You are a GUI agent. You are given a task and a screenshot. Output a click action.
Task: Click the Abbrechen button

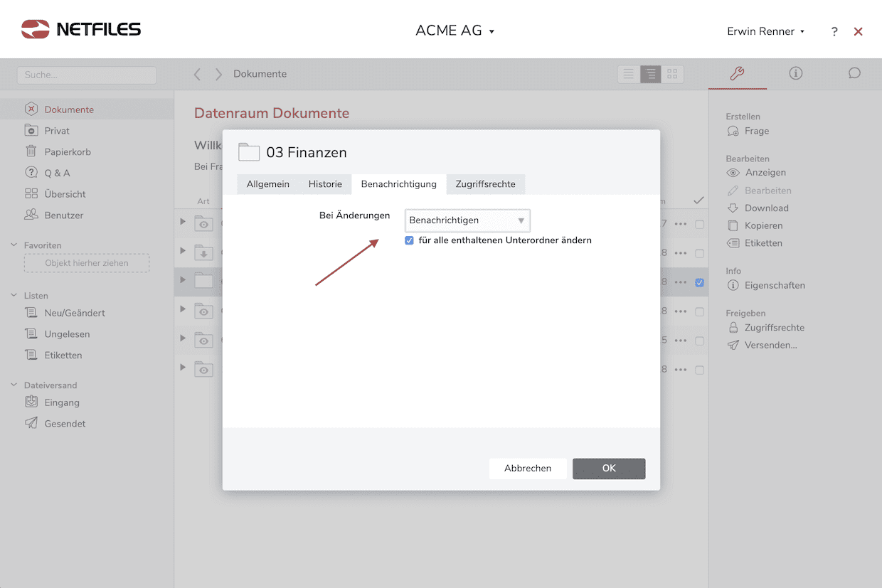tap(528, 469)
